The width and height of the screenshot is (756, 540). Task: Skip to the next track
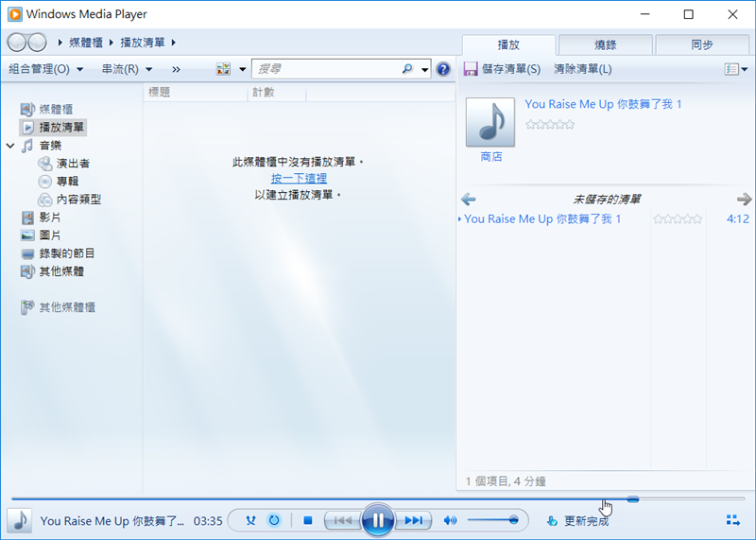click(x=413, y=520)
